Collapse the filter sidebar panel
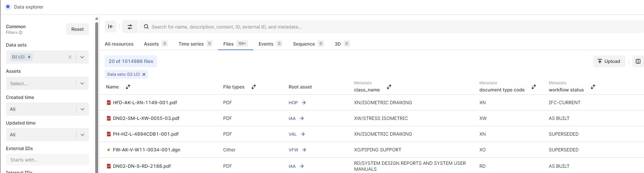Image resolution: width=644 pixels, height=173 pixels. pos(111,27)
